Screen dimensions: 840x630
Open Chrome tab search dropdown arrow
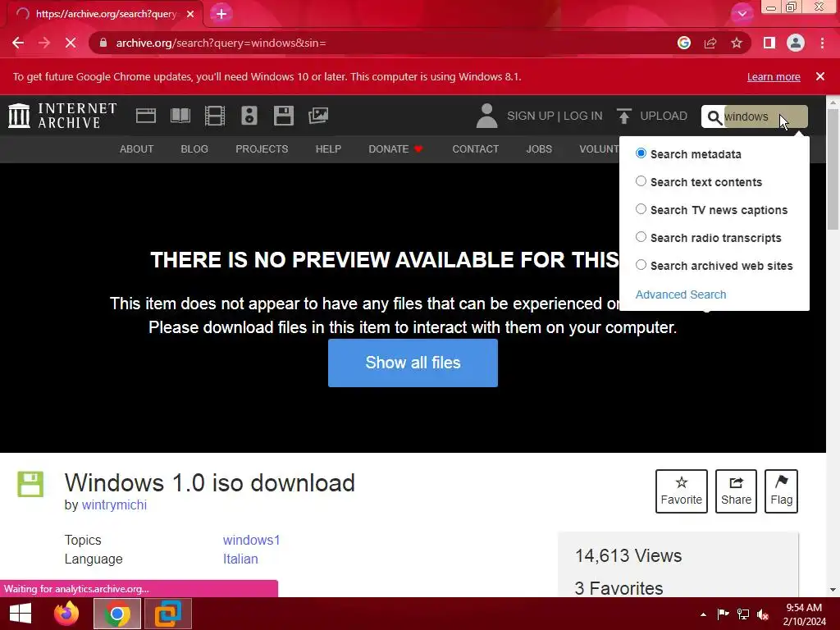click(x=742, y=14)
